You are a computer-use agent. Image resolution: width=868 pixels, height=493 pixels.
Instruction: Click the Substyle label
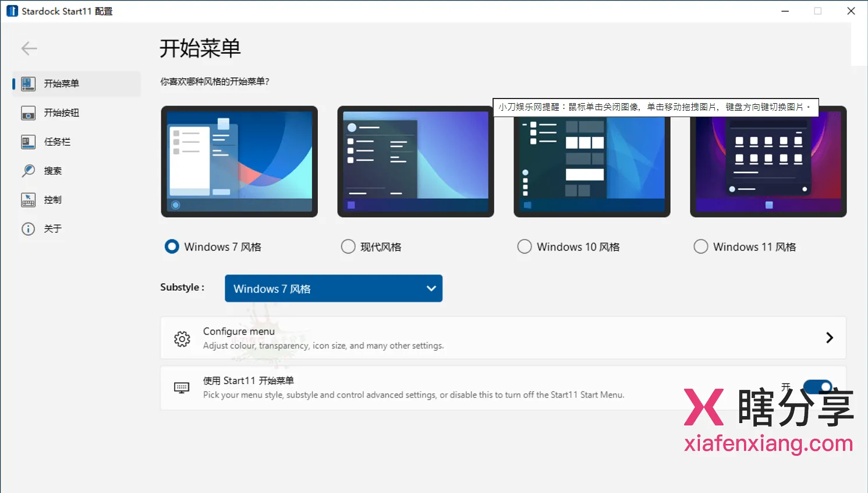182,287
